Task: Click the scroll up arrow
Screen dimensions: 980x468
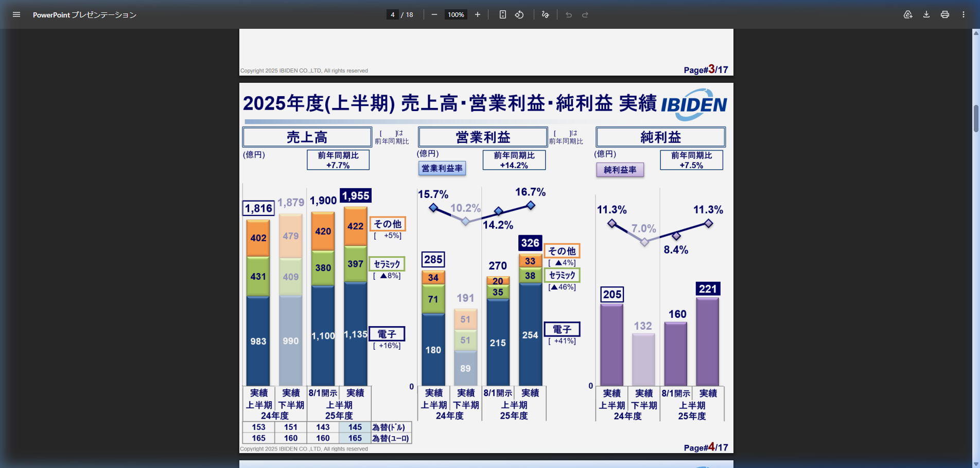Action: coord(976,33)
